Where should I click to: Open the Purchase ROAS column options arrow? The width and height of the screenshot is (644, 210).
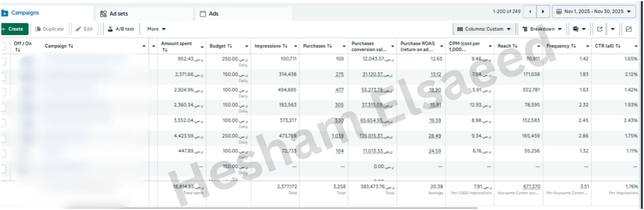tap(441, 46)
